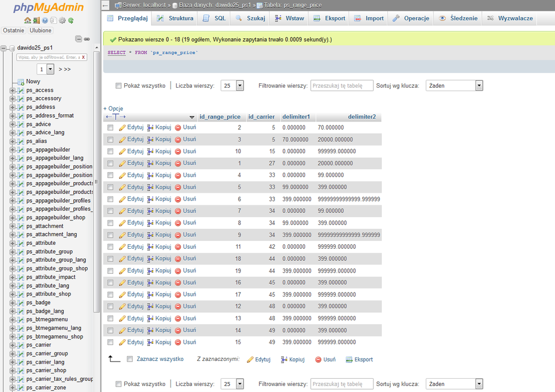Open the navigation page number dropdown
Viewport: 555px width, 392px height.
pyautogui.click(x=46, y=69)
